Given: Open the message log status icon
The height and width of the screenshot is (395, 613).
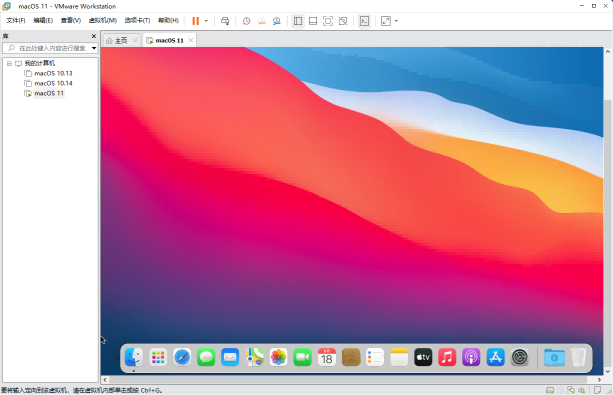Looking at the screenshot, I should tap(597, 390).
